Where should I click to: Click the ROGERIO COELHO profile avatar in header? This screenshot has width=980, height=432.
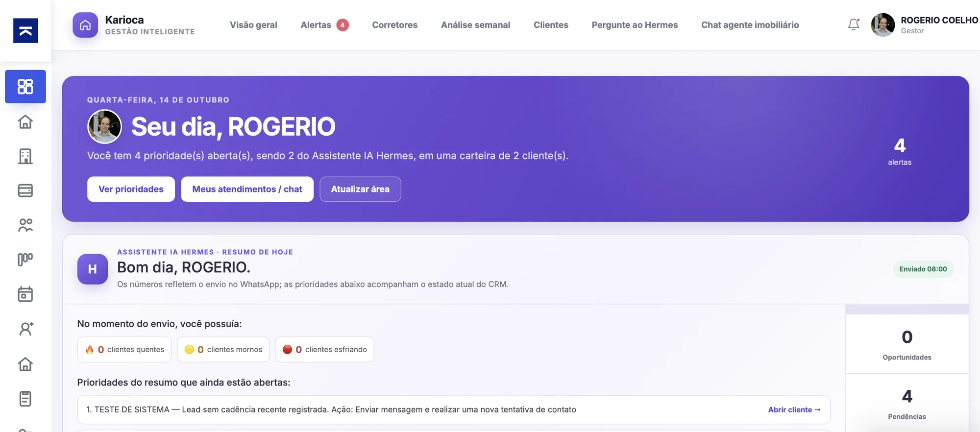[x=883, y=25]
